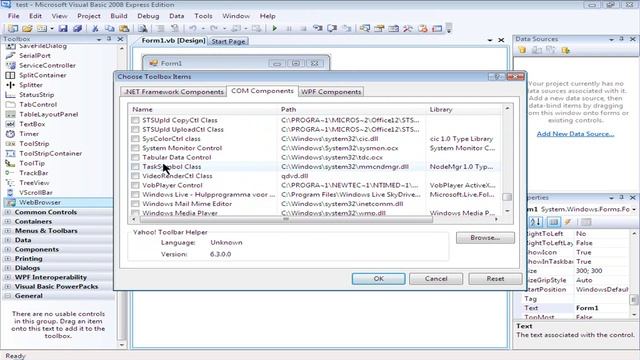Click the Size property value 300; 300
Viewport: 640px width, 360px height.
589,271
